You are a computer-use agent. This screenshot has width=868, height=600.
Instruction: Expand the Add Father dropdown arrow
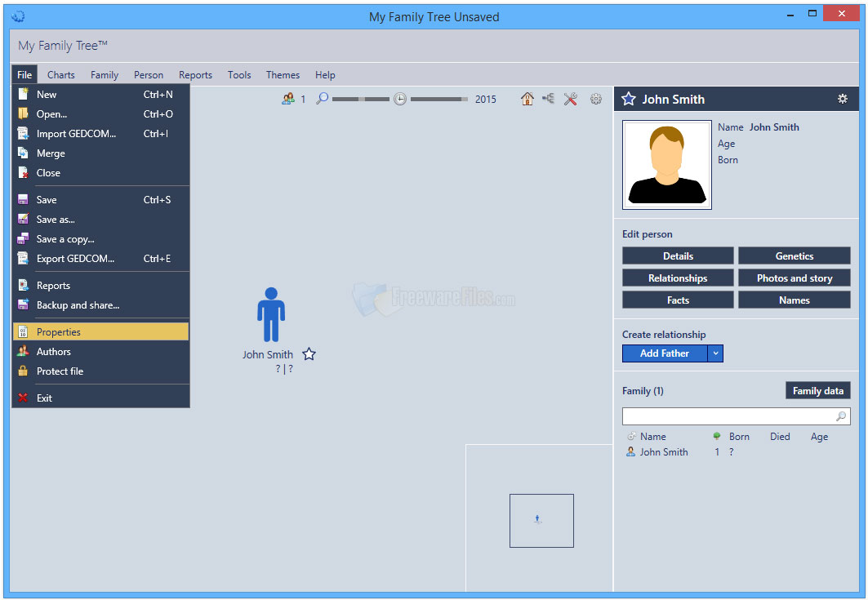(715, 353)
